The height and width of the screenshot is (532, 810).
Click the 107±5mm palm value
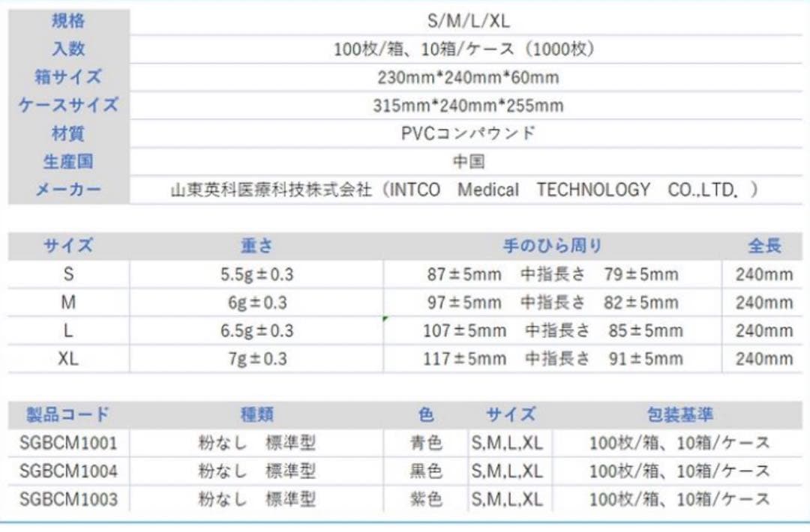(x=464, y=330)
